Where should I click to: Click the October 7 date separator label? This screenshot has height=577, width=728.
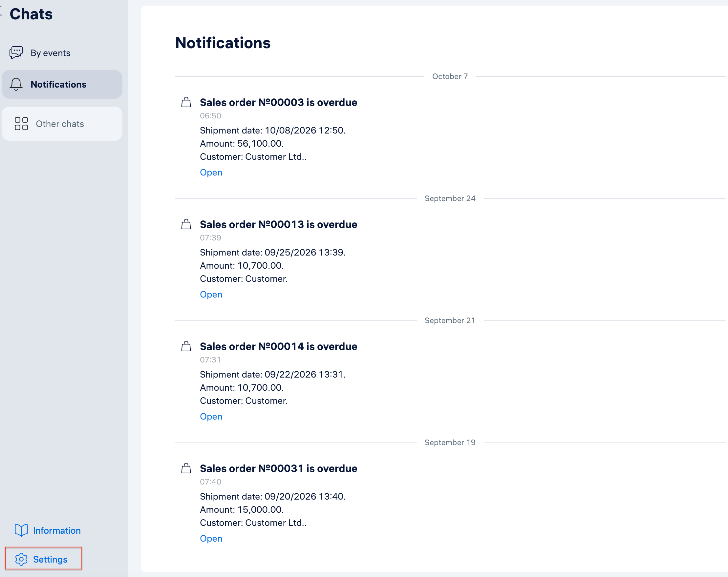[450, 77]
